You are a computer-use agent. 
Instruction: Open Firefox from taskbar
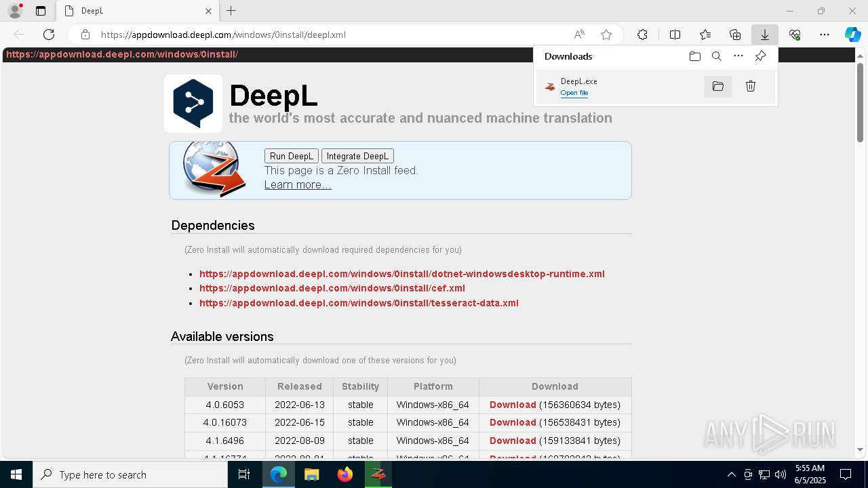pyautogui.click(x=345, y=474)
